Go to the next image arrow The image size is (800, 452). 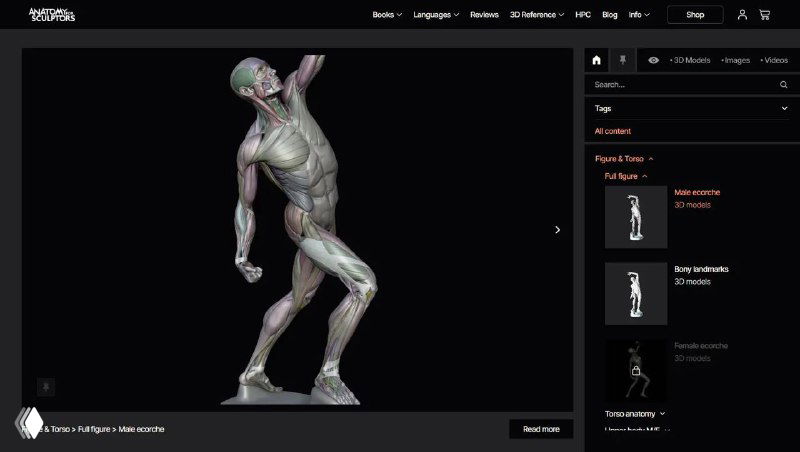coord(558,230)
